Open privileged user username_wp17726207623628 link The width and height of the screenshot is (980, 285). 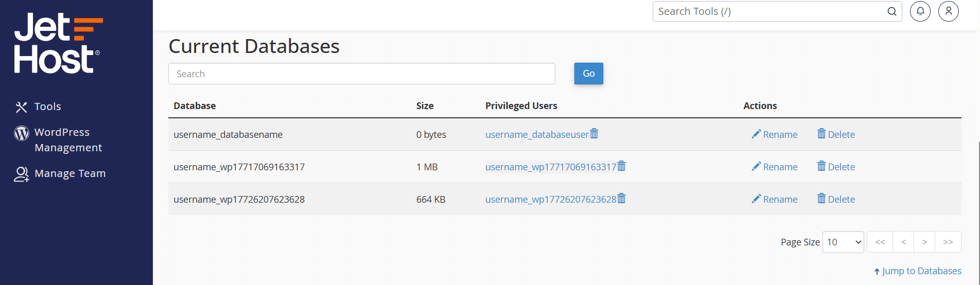551,199
